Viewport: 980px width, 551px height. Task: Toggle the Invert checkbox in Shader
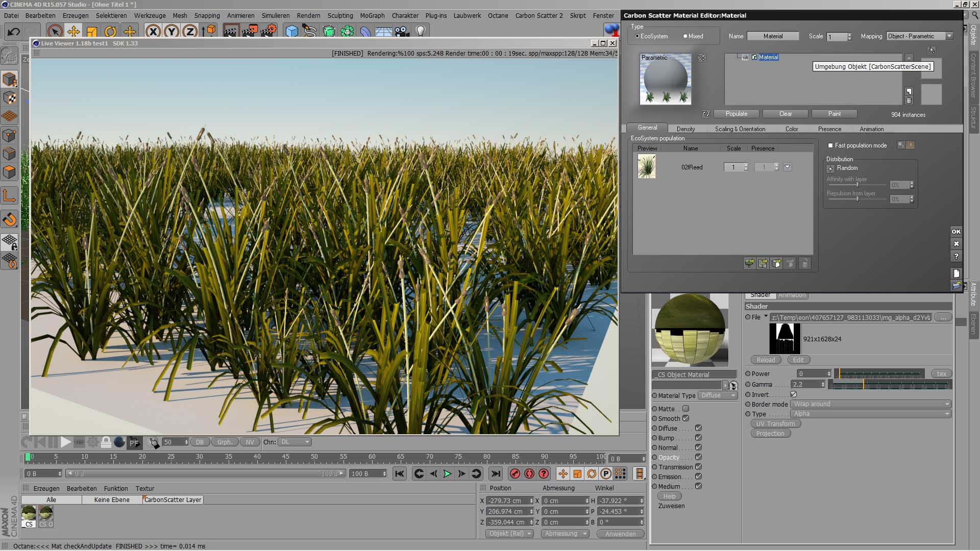tap(793, 394)
